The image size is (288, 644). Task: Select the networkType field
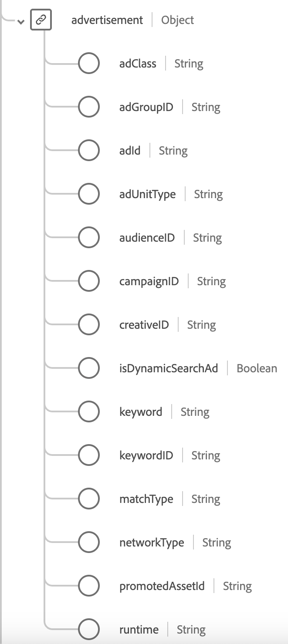coord(152,543)
